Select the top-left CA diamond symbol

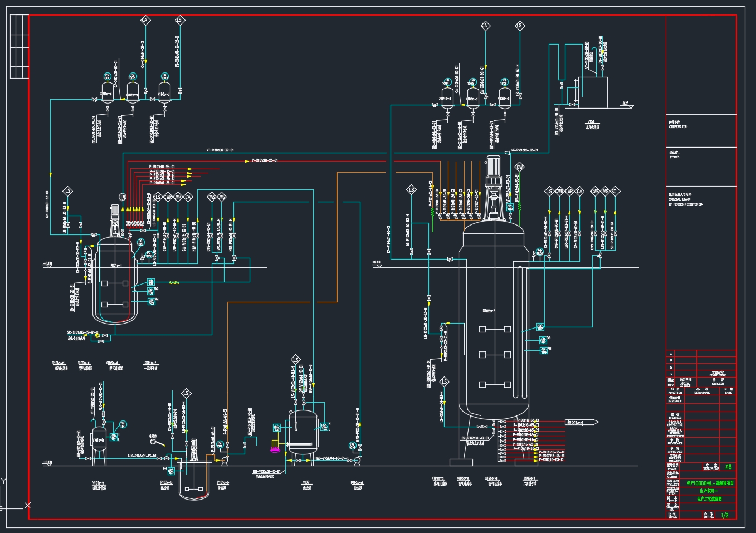(145, 21)
